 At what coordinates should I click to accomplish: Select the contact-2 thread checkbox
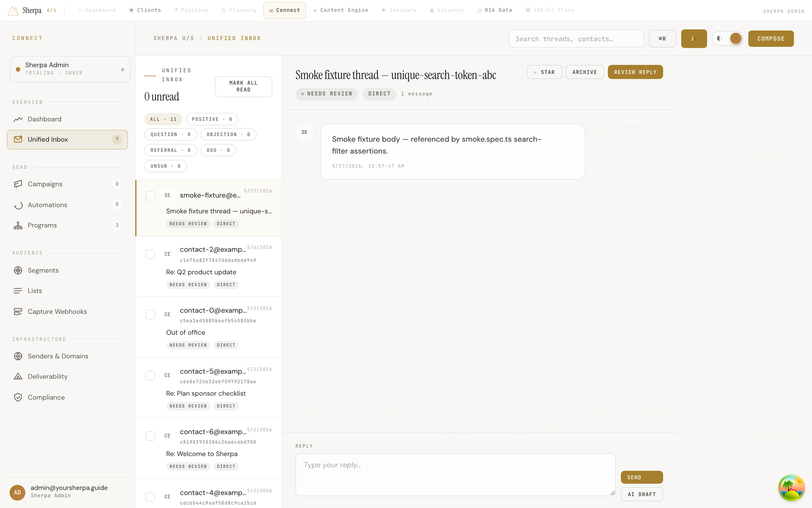[150, 254]
